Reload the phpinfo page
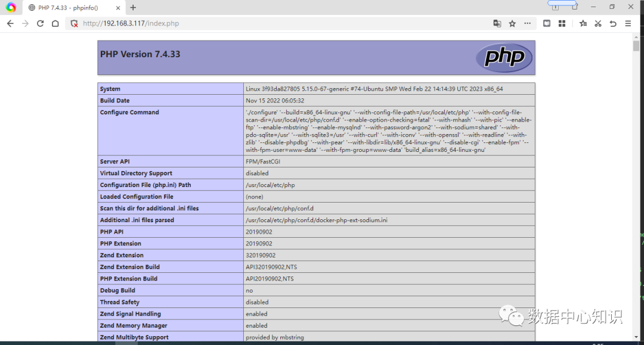Viewport: 644px width, 345px height. (x=41, y=23)
